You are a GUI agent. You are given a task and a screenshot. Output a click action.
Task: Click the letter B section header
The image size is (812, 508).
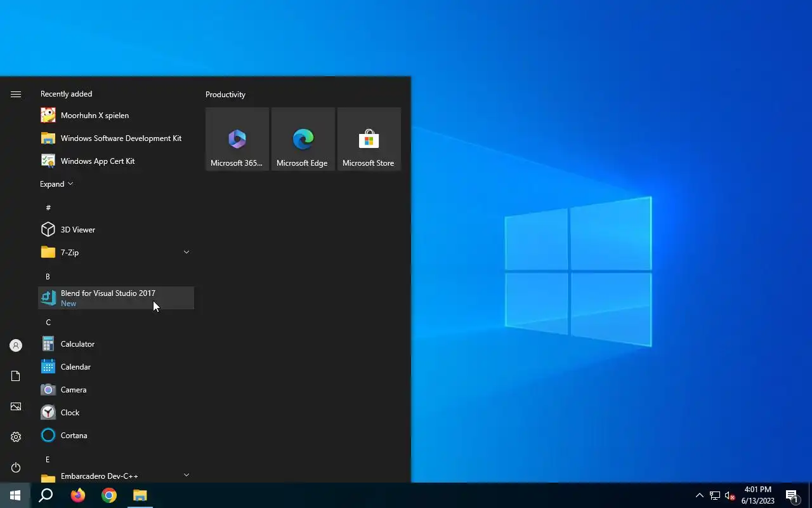pos(48,277)
